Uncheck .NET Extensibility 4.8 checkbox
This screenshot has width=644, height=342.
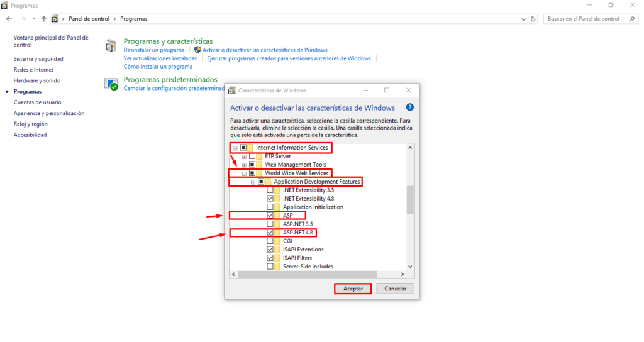(270, 198)
